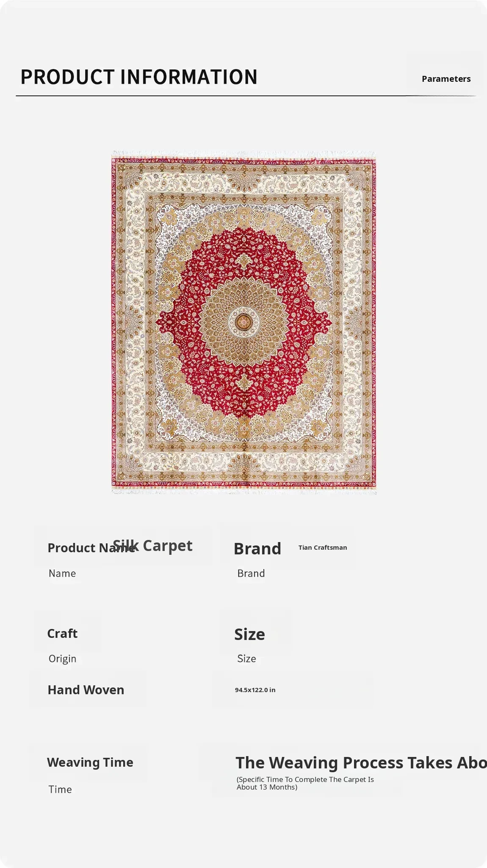This screenshot has width=487, height=868.
Task: Select the Origin subtitle under Craft
Action: point(62,659)
